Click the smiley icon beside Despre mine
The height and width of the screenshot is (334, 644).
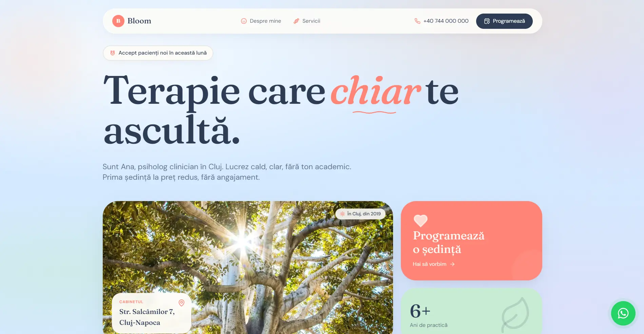pyautogui.click(x=244, y=21)
